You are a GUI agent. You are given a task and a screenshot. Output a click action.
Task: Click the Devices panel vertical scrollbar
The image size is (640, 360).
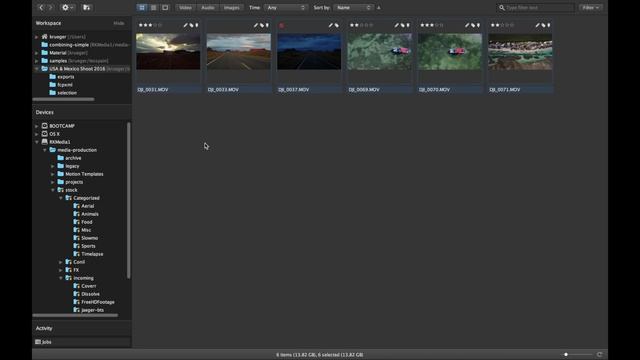pos(129,200)
